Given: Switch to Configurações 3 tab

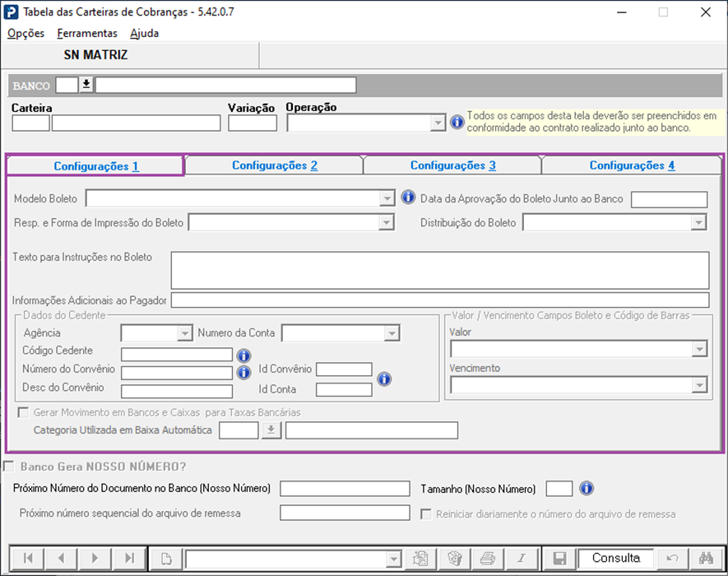Looking at the screenshot, I should pos(452,165).
